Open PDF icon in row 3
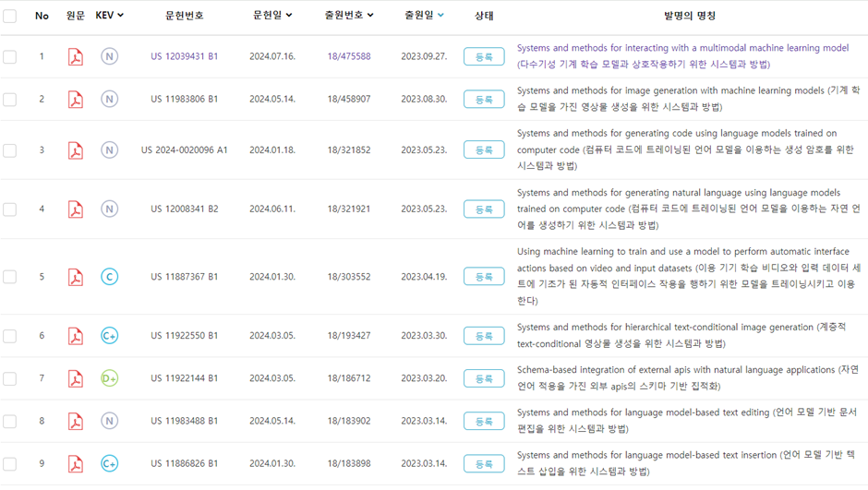The image size is (868, 490). 76,149
